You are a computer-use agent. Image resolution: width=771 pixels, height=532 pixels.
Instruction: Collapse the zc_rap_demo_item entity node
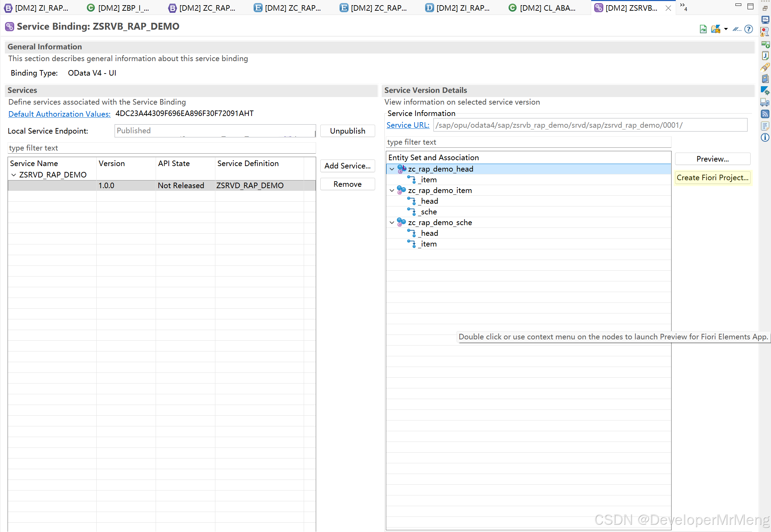pos(392,191)
